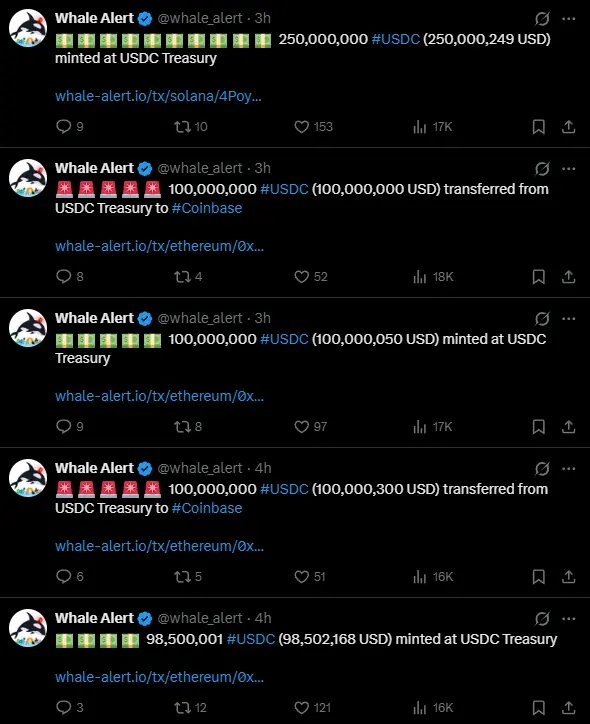Open more options on last tweet
The width and height of the screenshot is (590, 724).
point(568,619)
